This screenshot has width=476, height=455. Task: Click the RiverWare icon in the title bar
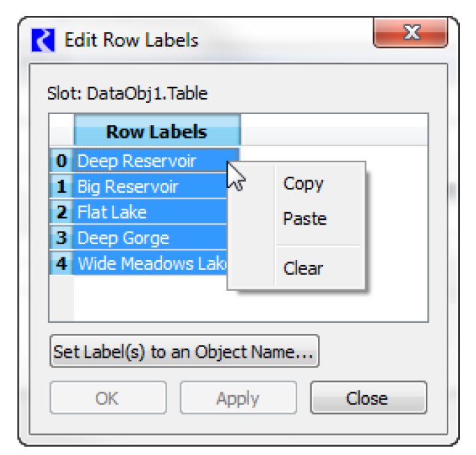click(45, 40)
